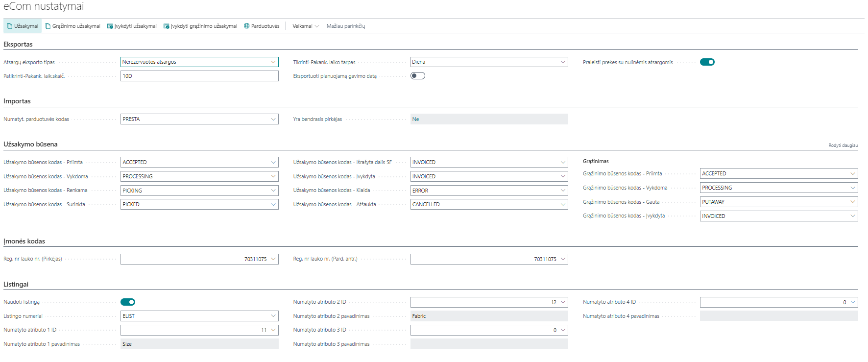Click Numatyto atributo 1 pavadinimas value Size
868x362 pixels.
click(x=199, y=344)
